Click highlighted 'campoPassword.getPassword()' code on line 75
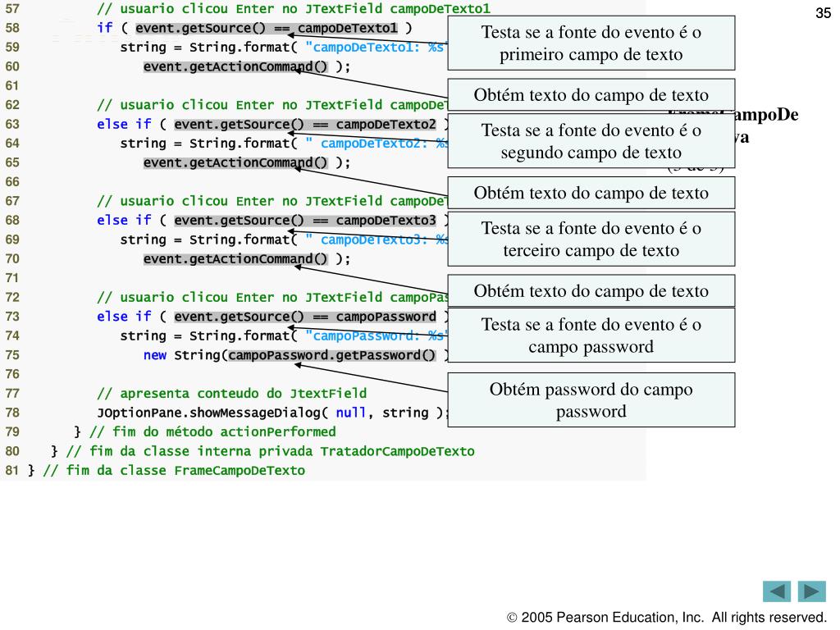840x630 pixels. [332, 355]
